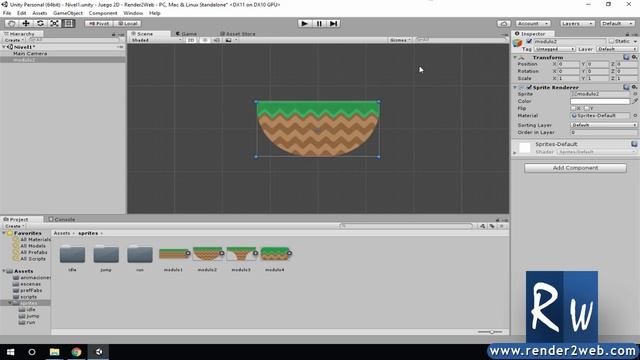This screenshot has height=360, width=640.
Task: Open the Component menu
Action: click(x=103, y=13)
